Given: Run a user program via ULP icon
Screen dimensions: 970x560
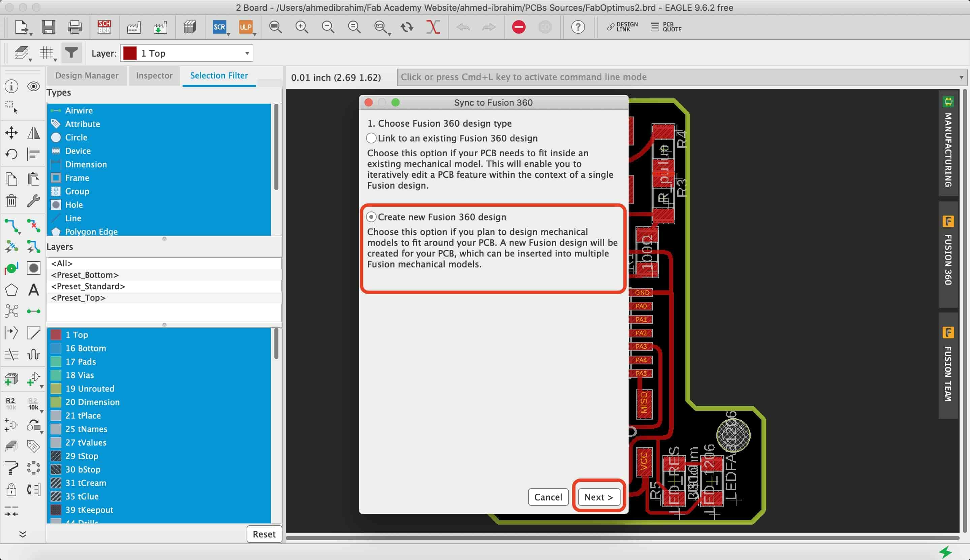Looking at the screenshot, I should click(246, 27).
